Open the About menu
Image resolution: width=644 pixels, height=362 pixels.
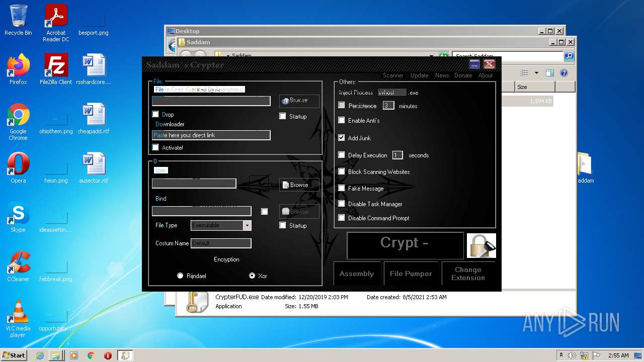[x=485, y=75]
